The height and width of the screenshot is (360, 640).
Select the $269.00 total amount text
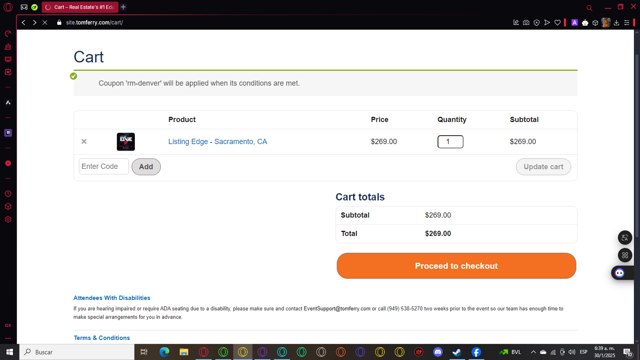(438, 233)
